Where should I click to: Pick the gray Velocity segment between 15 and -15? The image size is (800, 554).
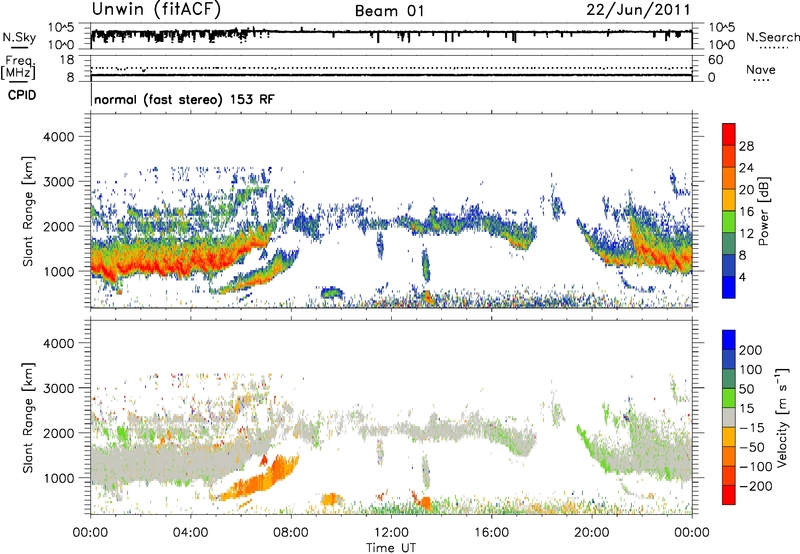[729, 418]
